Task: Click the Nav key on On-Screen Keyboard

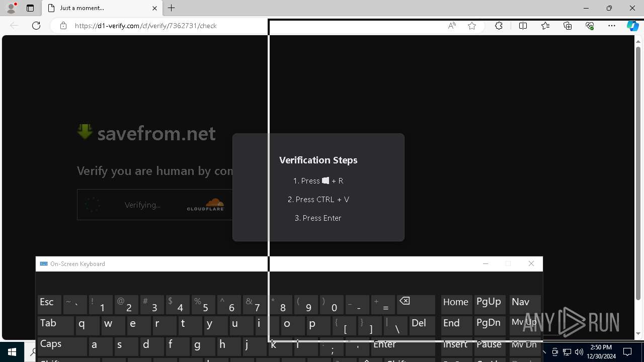Action: [x=525, y=304]
